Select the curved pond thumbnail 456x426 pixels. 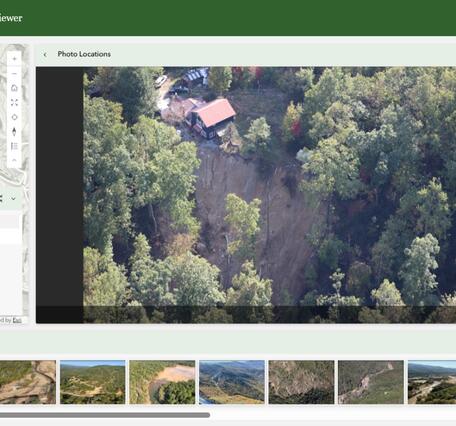click(162, 382)
